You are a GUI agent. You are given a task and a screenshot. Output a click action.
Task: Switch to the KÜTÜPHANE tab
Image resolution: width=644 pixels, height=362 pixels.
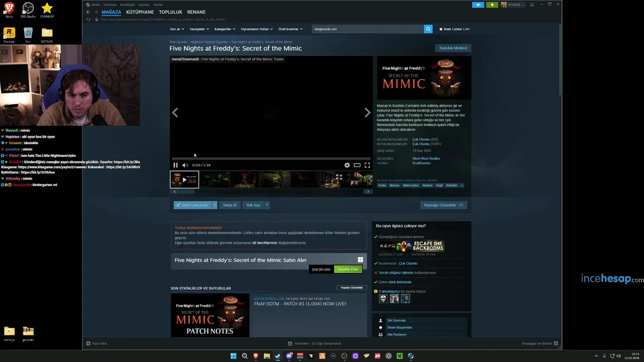pos(140,12)
